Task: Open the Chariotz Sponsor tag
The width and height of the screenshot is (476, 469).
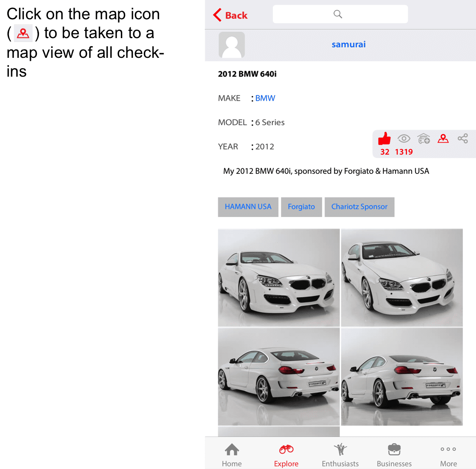Action: [359, 207]
